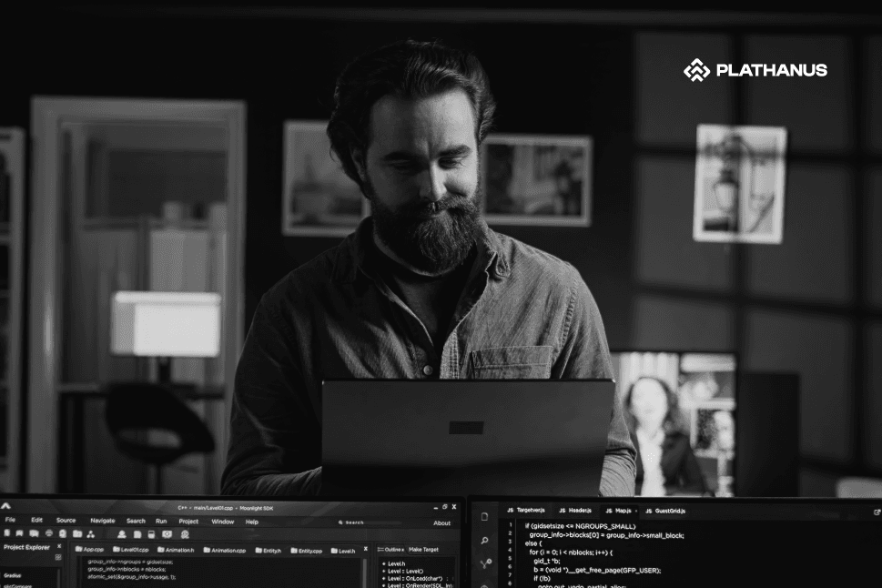This screenshot has width=882, height=588.
Task: Click the calculator-style toolbar icon
Action: click(151, 534)
